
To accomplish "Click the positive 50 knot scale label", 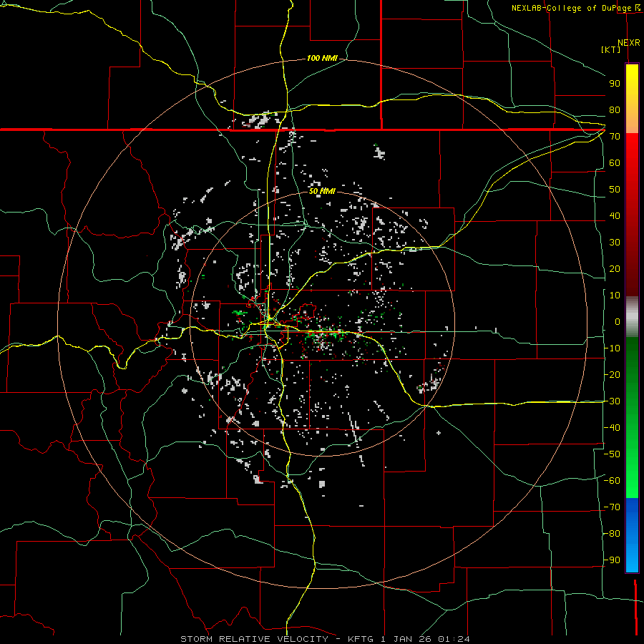I will 615,190.
